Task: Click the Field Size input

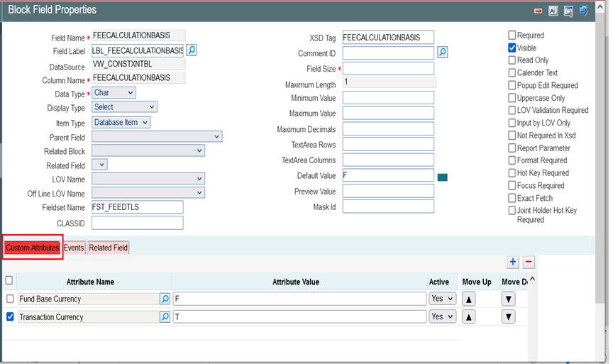Action: click(x=388, y=68)
